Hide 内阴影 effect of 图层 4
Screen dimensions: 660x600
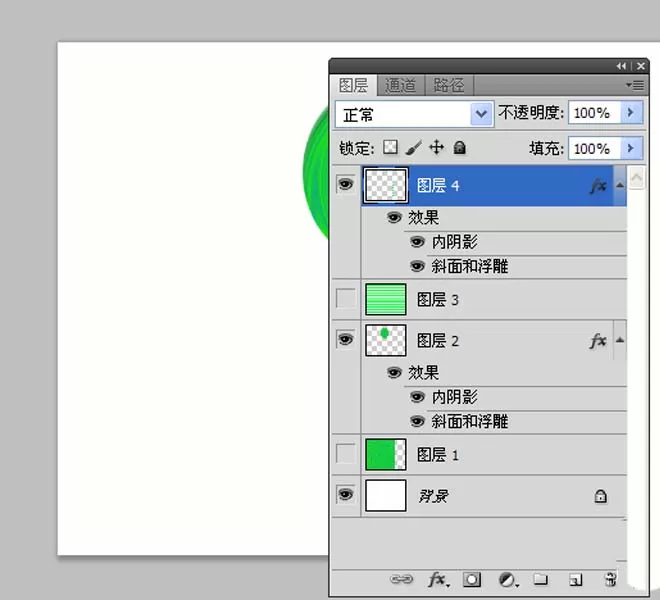pos(417,242)
